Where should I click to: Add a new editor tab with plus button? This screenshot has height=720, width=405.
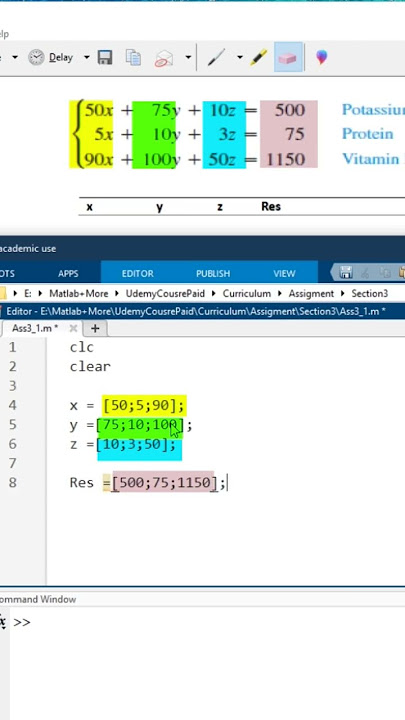click(x=95, y=328)
